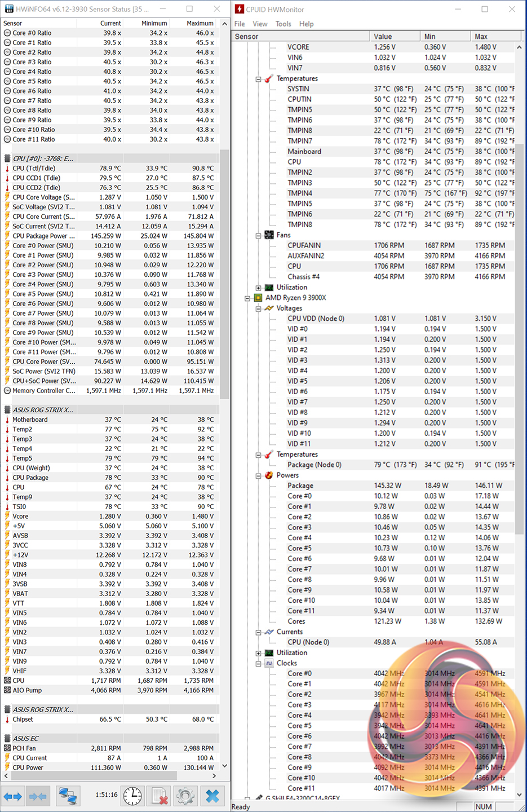Image resolution: width=527 pixels, height=812 pixels.
Task: Select the Vcore row in HWiNFO
Action: [x=110, y=517]
